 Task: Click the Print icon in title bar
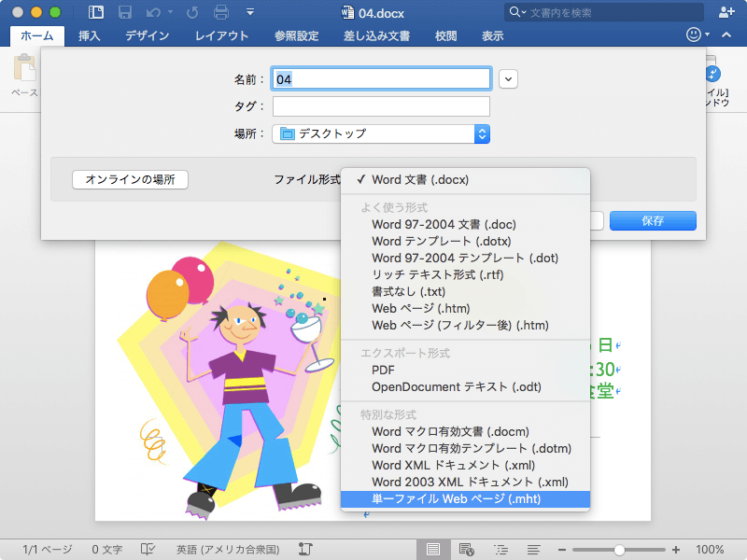(x=221, y=12)
